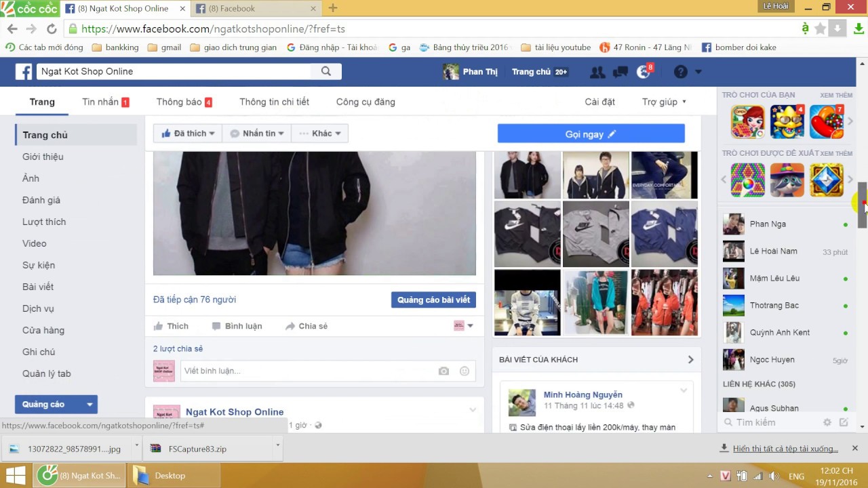Bookmark page with the star icon
The image size is (868, 488).
(x=818, y=28)
